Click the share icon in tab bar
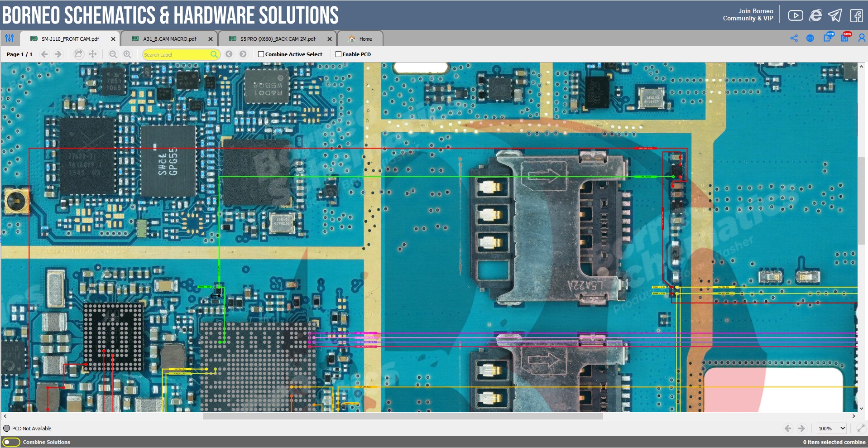Viewport: 868px width, 448px height. (794, 38)
